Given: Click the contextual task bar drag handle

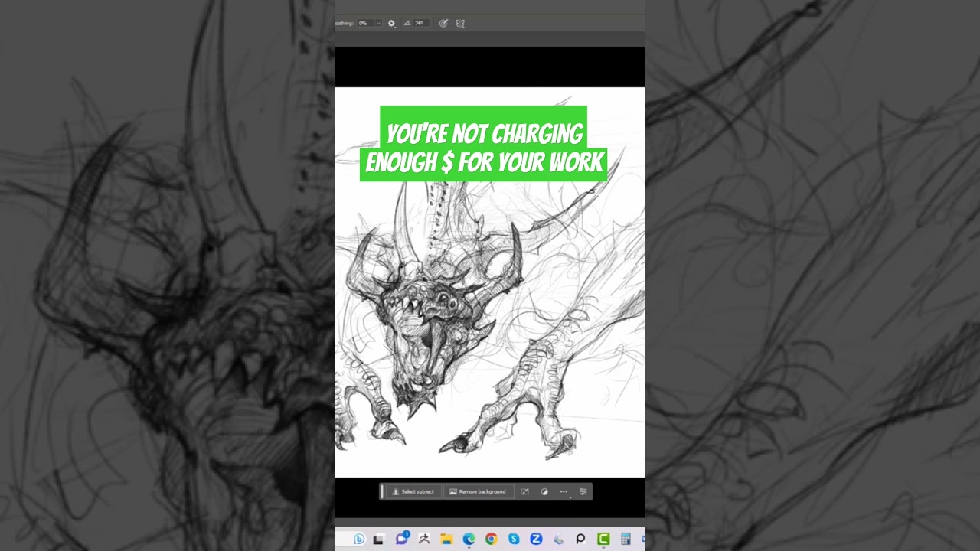Looking at the screenshot, I should pyautogui.click(x=382, y=491).
